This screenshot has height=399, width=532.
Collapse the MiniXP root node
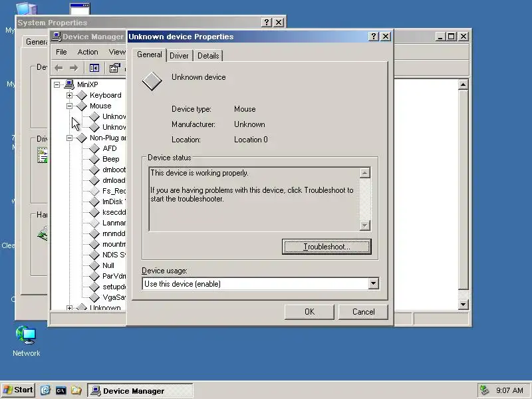[57, 84]
